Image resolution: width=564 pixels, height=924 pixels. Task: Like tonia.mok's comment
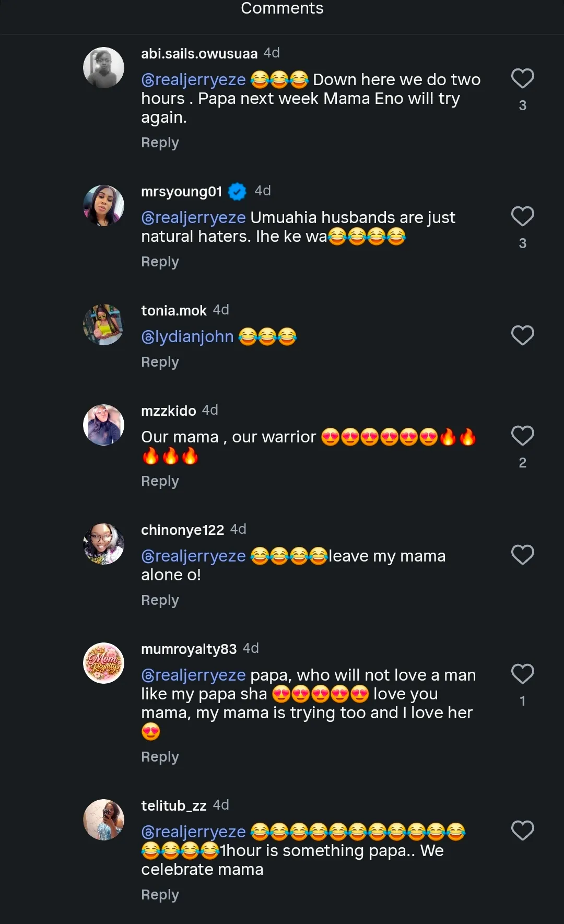pos(522,335)
